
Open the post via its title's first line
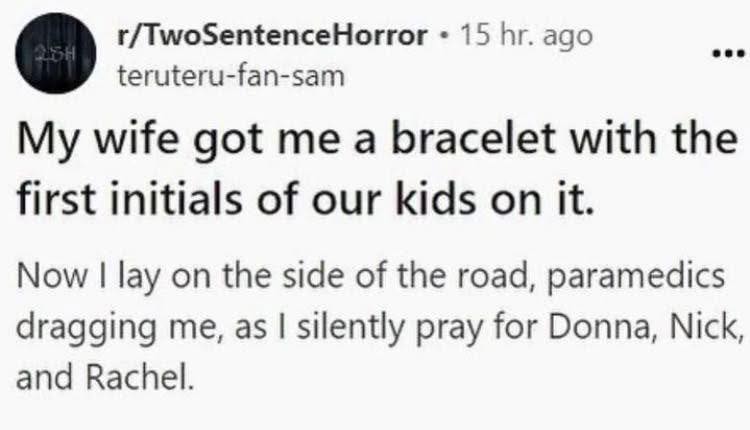(375, 143)
